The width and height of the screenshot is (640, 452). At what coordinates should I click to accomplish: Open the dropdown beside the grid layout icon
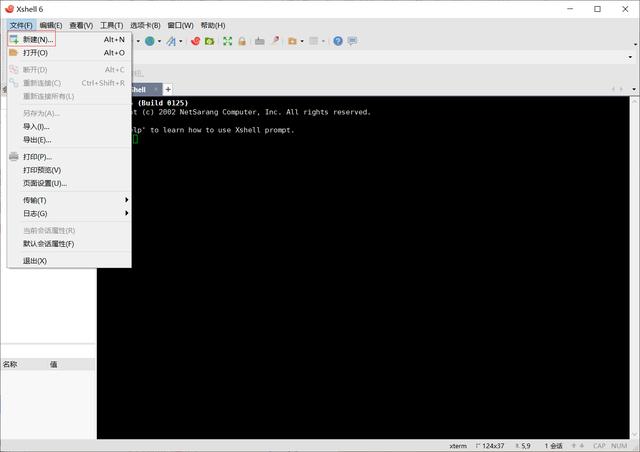pyautogui.click(x=323, y=41)
